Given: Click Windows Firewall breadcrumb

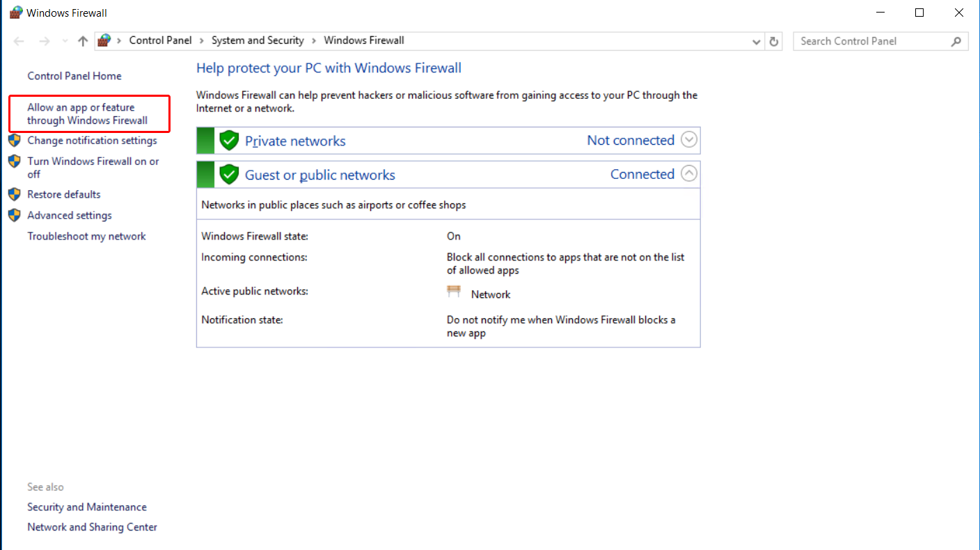Looking at the screenshot, I should [364, 40].
